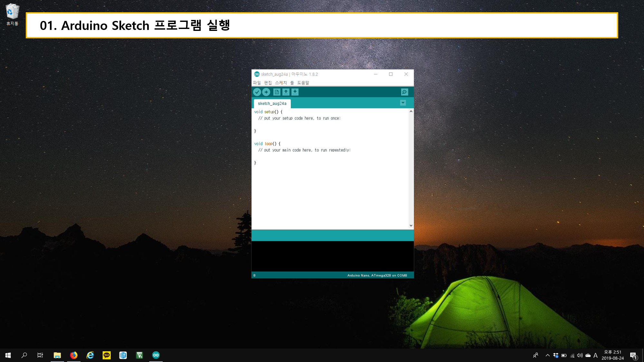
Task: Open the 도움말 menu
Action: tap(303, 83)
